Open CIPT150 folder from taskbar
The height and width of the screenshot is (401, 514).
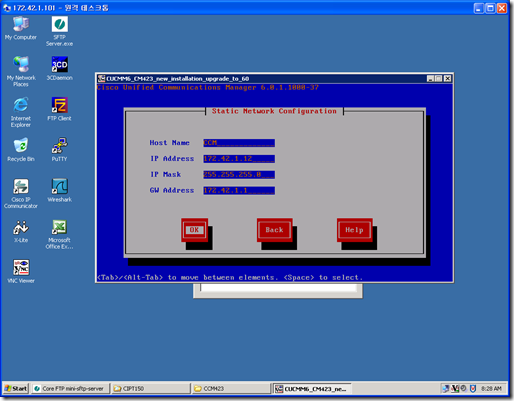151,388
